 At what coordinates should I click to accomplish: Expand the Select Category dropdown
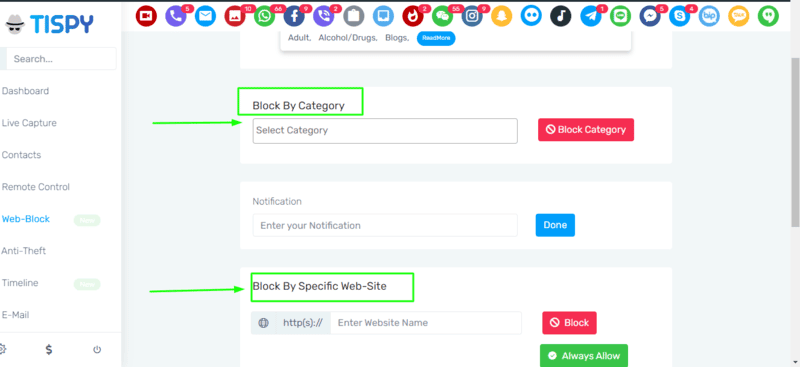[x=385, y=131]
